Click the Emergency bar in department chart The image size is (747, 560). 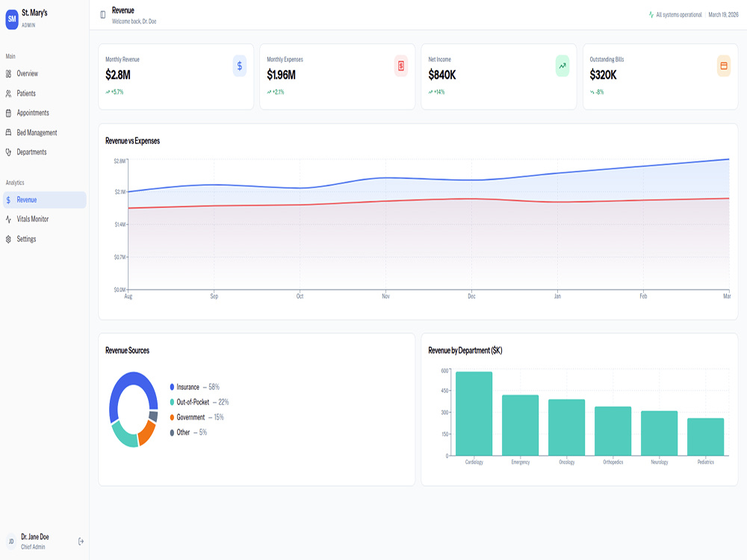(x=520, y=426)
